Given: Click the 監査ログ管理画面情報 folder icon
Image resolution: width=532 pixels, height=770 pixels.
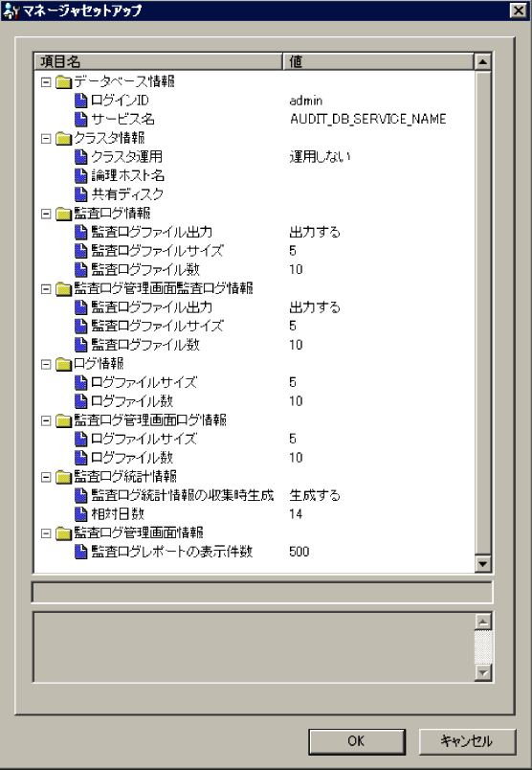Looking at the screenshot, I should [64, 533].
